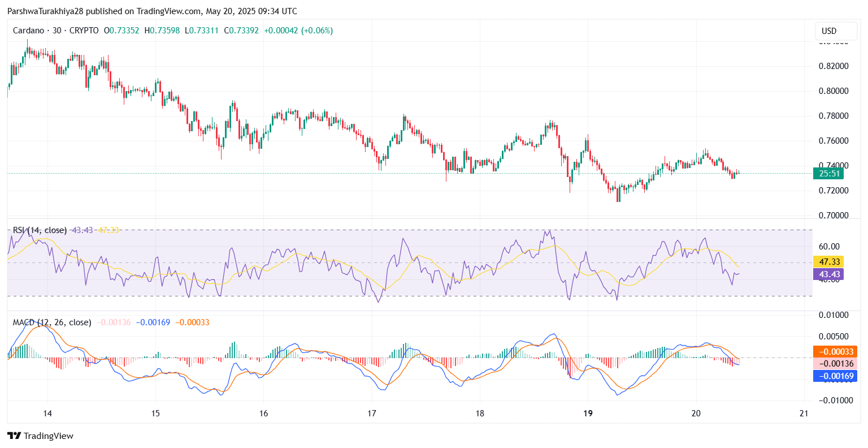Click the pink -0.00136 histogram tag

pyautogui.click(x=835, y=364)
